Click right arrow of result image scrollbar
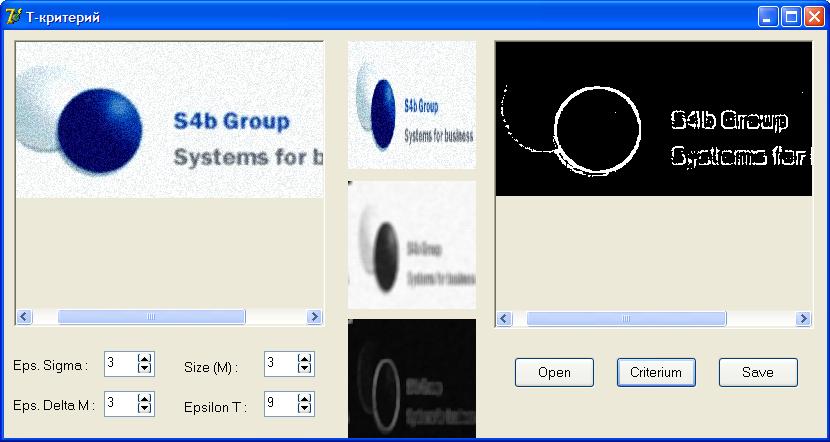Viewport: 830px width, 442px height. click(804, 319)
